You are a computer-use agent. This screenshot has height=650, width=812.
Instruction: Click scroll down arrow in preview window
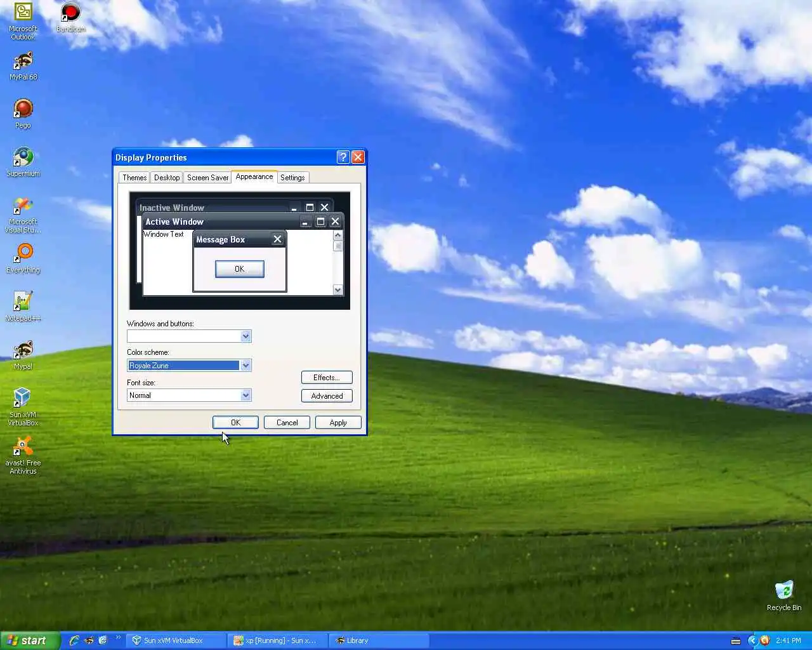[337, 290]
